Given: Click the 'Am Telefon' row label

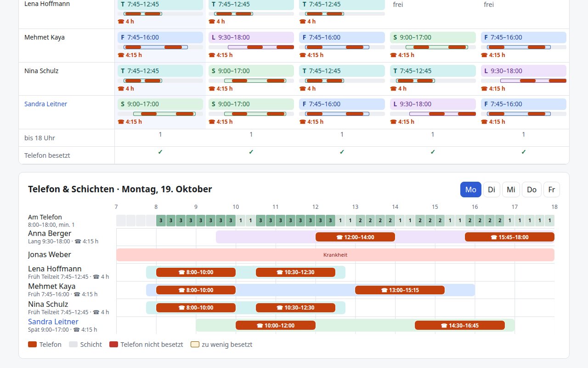Looking at the screenshot, I should click(45, 217).
